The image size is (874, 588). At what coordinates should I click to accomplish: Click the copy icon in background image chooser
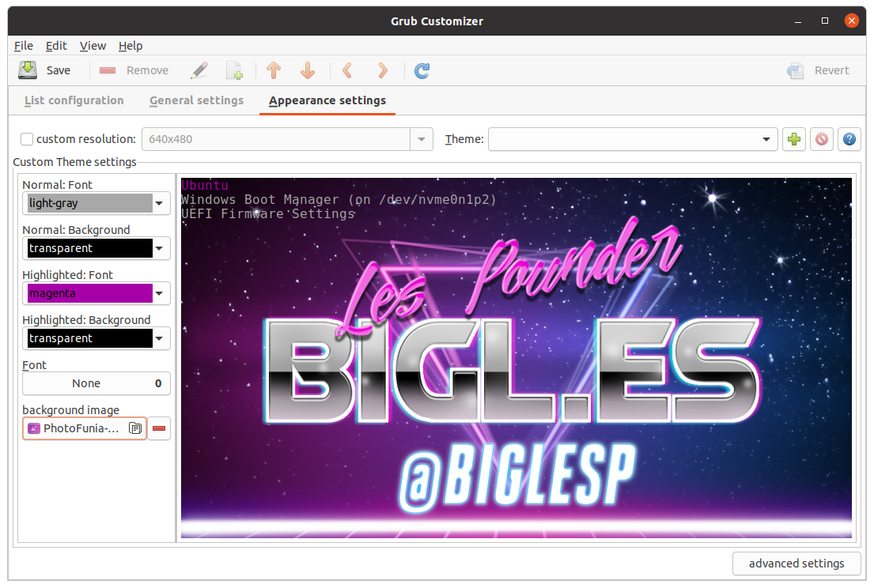135,428
